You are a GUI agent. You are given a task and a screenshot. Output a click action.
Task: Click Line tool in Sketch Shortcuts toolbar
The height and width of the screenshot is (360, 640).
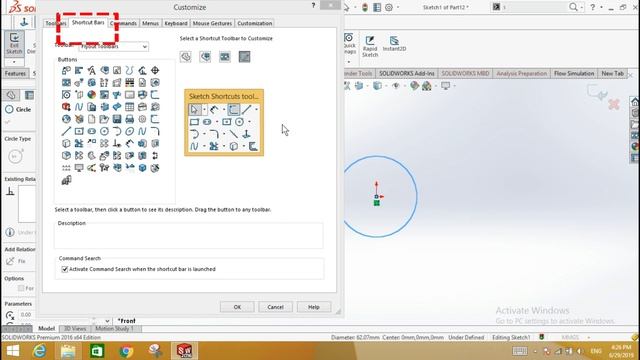click(247, 109)
